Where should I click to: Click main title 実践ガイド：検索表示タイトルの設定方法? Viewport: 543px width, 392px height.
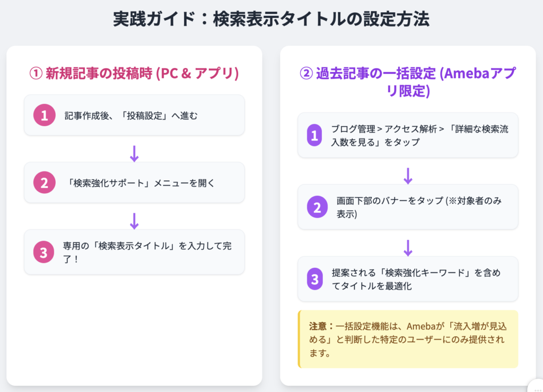click(x=271, y=19)
